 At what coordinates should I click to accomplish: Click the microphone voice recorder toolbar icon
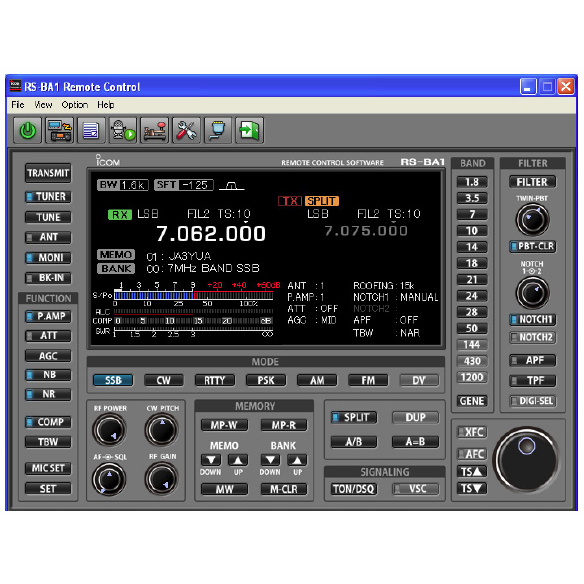click(123, 130)
